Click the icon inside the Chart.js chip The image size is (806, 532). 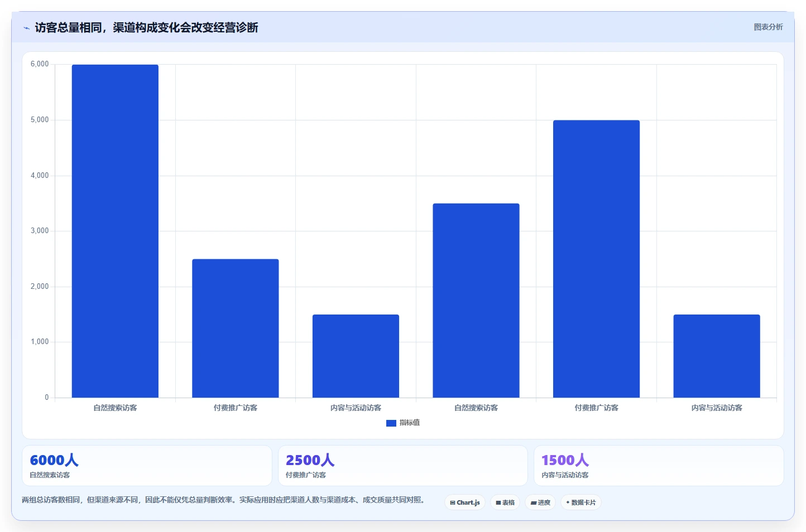453,502
